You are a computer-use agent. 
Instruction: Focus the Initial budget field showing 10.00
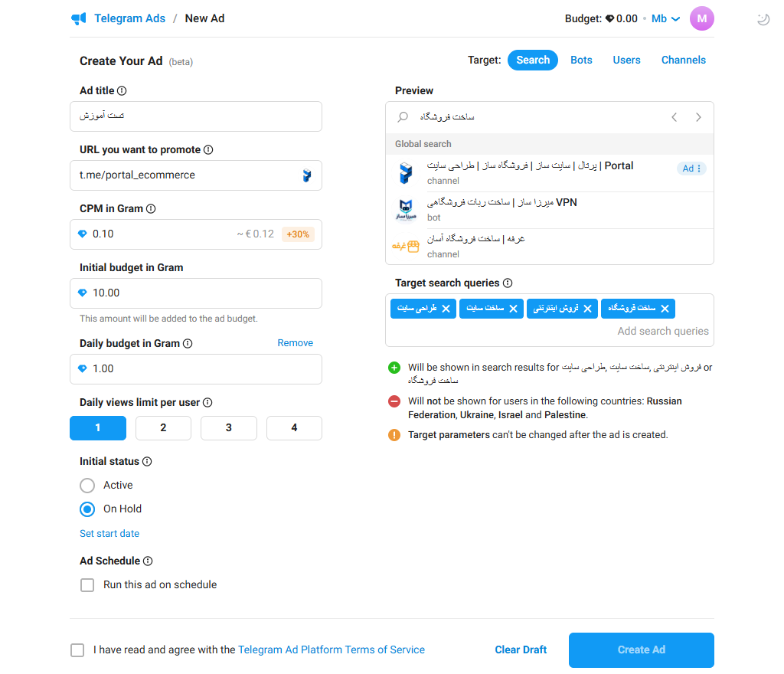(x=196, y=293)
